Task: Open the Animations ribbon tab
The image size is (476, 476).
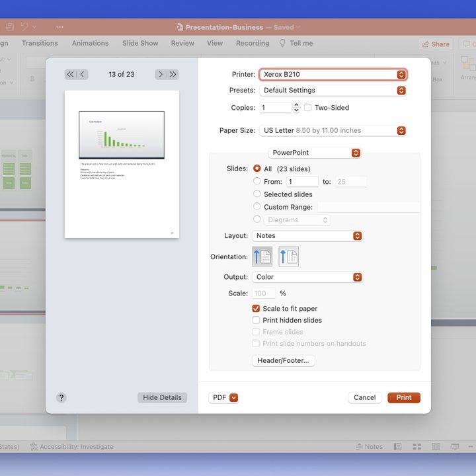Action: click(x=90, y=43)
